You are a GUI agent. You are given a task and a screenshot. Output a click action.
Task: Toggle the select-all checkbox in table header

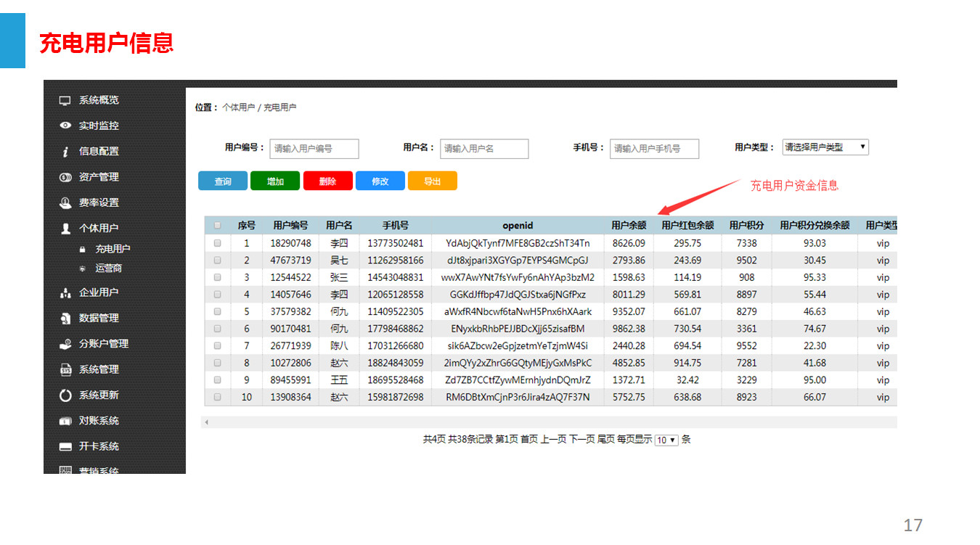click(x=217, y=225)
